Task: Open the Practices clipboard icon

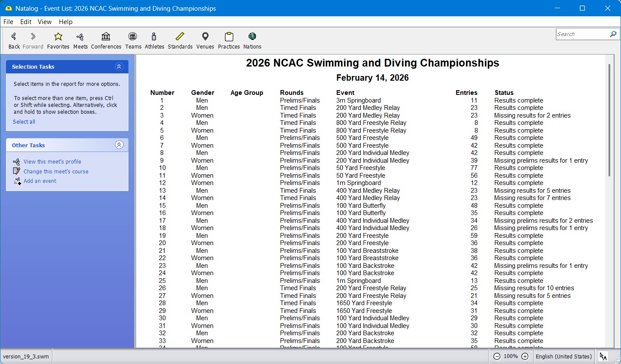Action: pos(228,37)
